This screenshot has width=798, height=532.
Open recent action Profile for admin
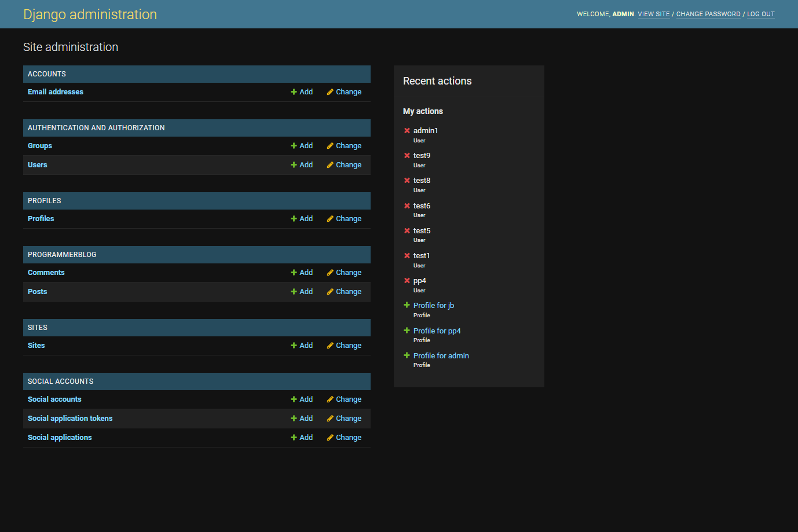coord(441,356)
